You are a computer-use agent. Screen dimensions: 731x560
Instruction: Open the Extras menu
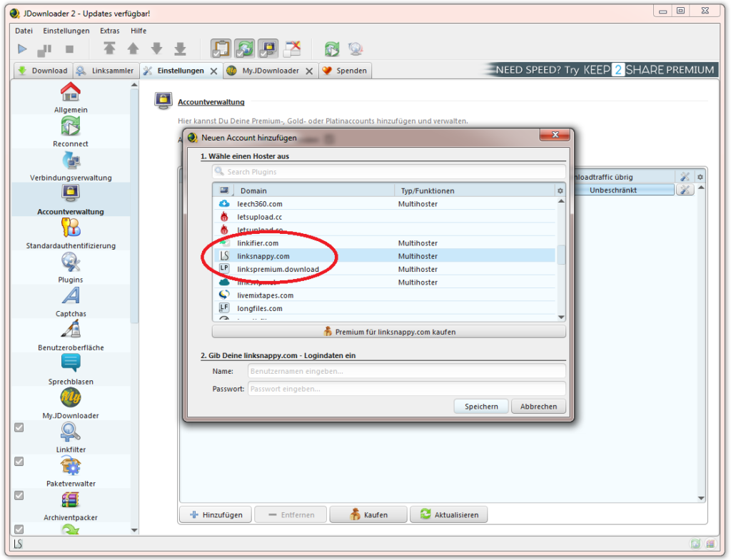click(109, 31)
